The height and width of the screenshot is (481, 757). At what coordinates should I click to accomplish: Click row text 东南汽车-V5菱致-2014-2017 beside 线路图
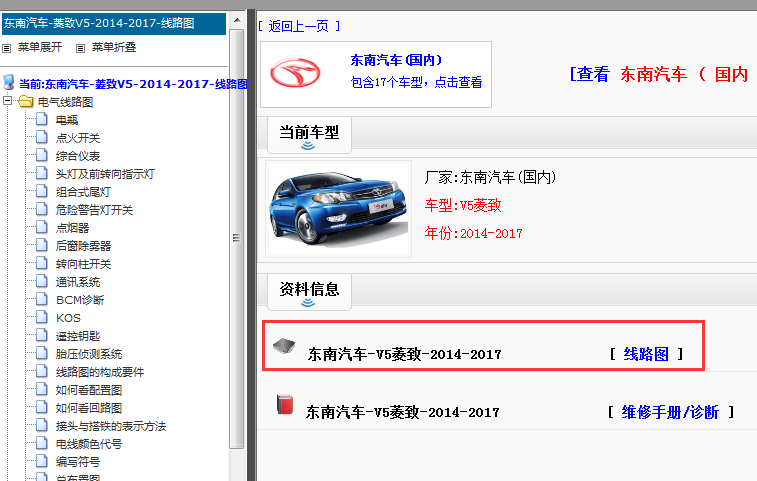tap(405, 354)
